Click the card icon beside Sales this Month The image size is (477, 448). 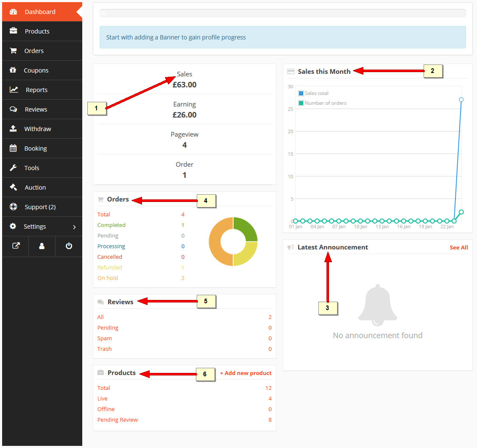point(291,72)
